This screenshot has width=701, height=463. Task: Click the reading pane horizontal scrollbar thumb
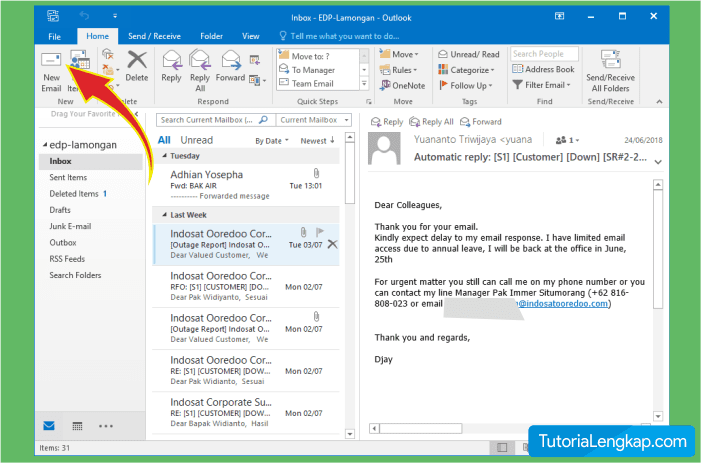pos(421,428)
